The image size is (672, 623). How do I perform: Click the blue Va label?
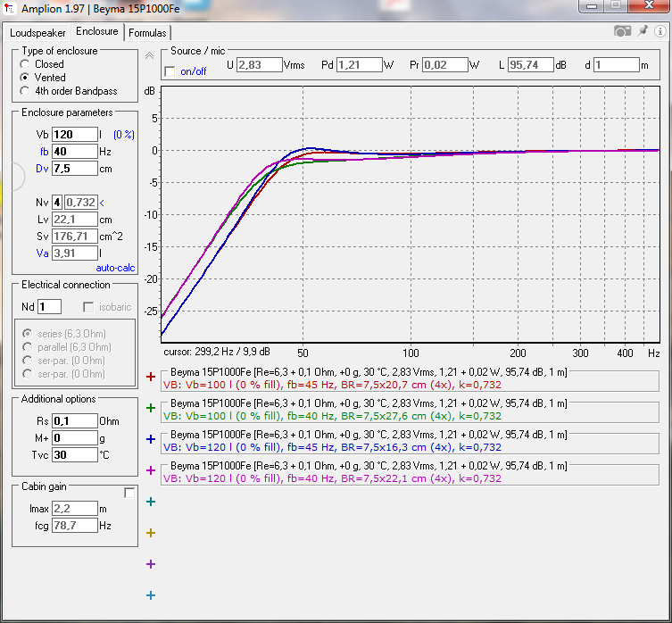[42, 253]
